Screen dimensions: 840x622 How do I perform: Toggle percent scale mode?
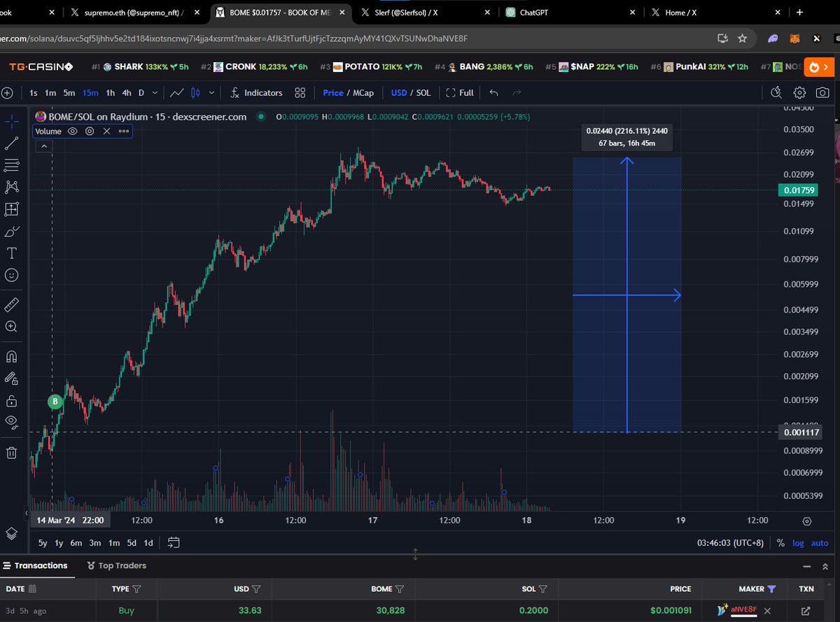click(x=780, y=543)
